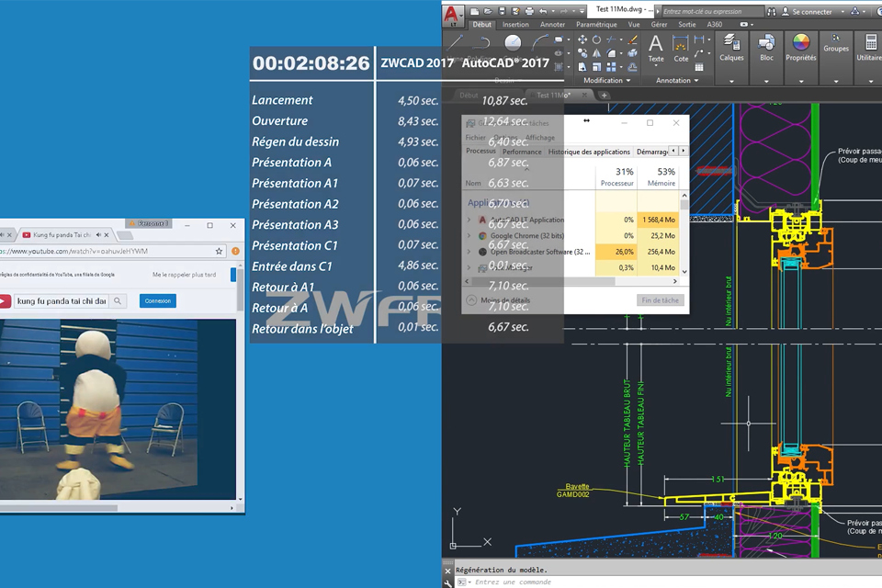Open the Bloc panel dropdown
882x588 pixels.
tap(766, 81)
